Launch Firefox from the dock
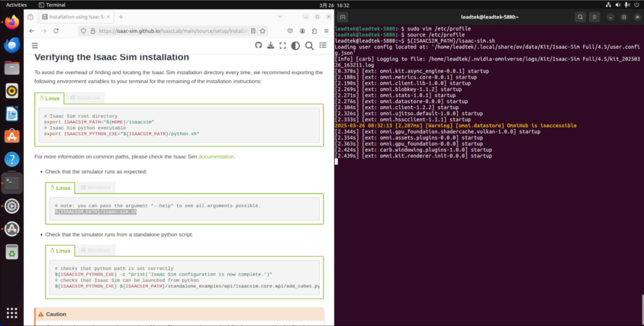The width and height of the screenshot is (644, 326). pyautogui.click(x=12, y=22)
